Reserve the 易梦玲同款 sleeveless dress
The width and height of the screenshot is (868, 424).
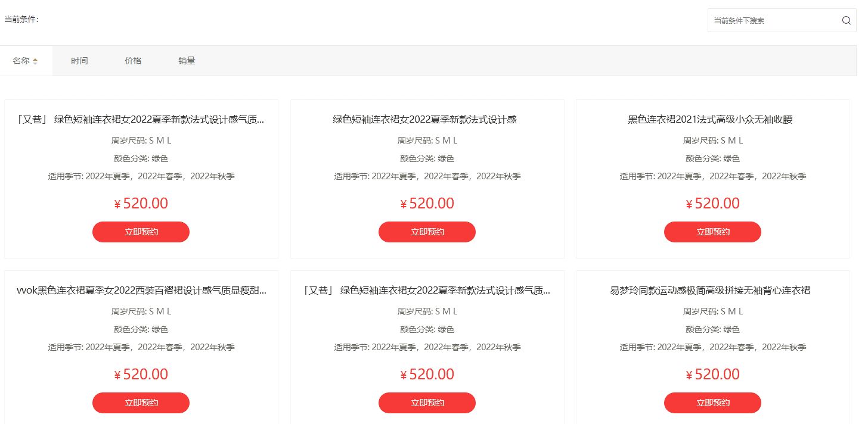click(x=712, y=403)
